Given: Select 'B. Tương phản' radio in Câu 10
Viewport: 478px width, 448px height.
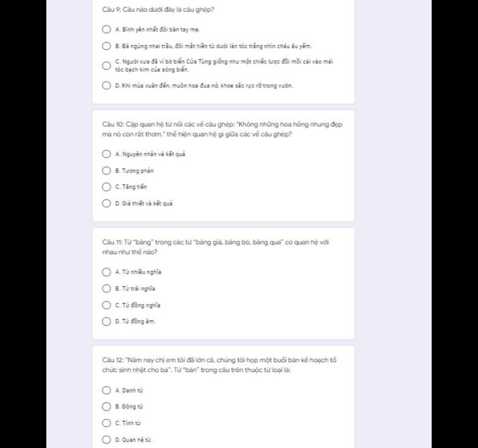Looking at the screenshot, I should pos(106,170).
